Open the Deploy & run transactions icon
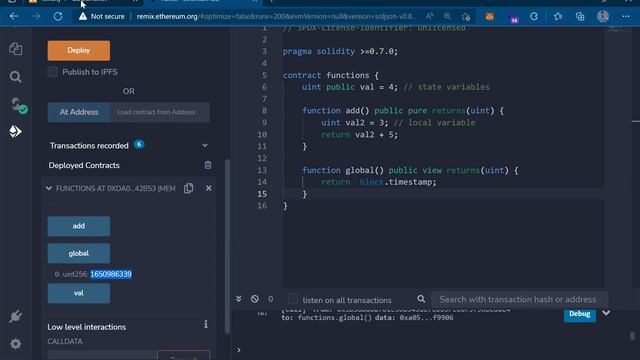 pos(15,131)
